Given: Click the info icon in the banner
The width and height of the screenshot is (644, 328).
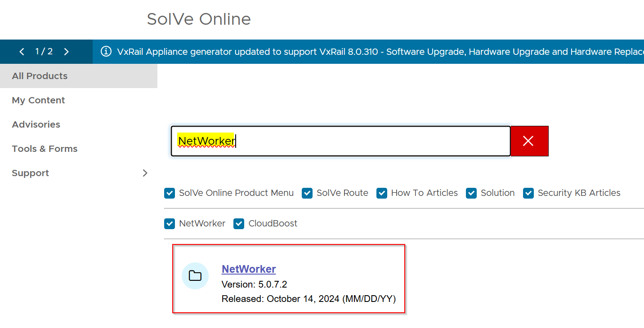Looking at the screenshot, I should click(x=106, y=52).
